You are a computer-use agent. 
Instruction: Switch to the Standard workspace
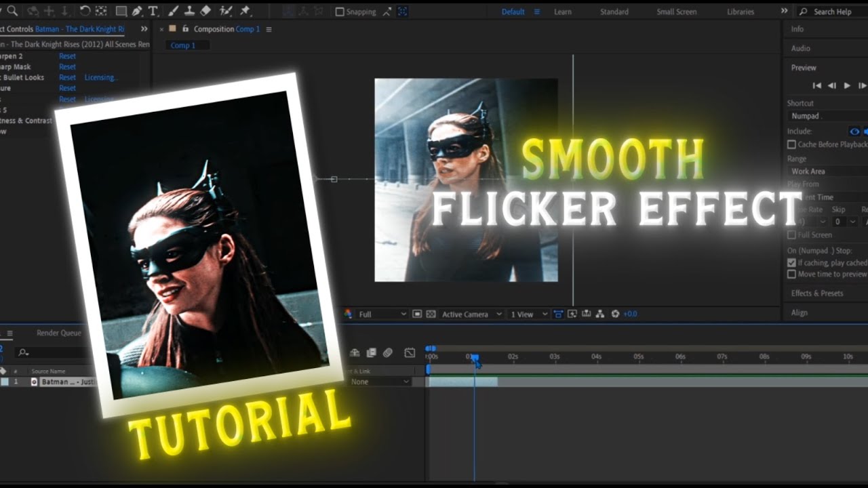(x=614, y=12)
